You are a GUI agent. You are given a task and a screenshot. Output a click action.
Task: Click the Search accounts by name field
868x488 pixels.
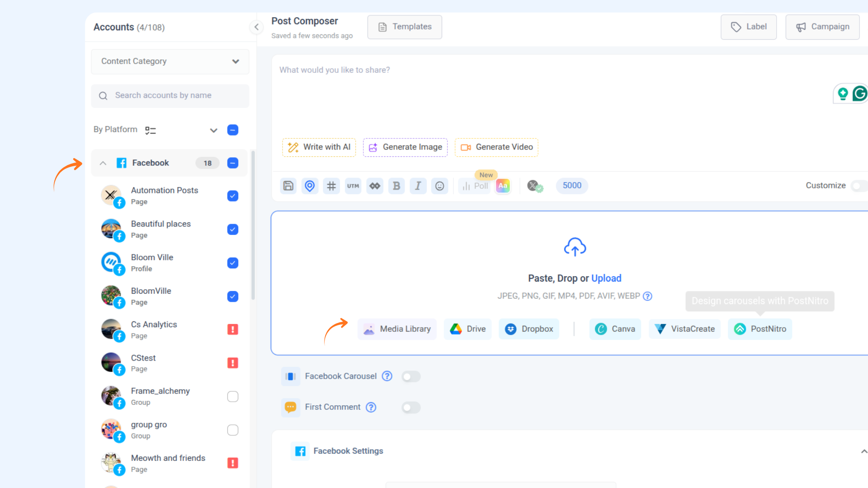(x=170, y=96)
